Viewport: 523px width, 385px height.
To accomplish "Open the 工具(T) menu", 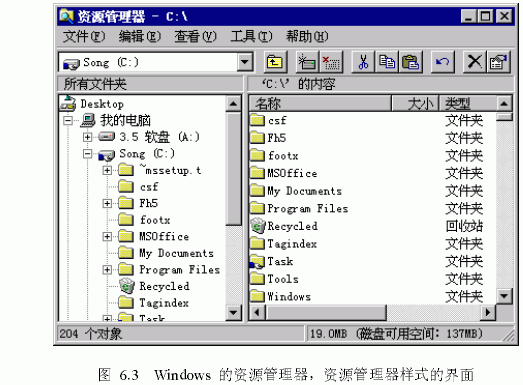I will click(251, 36).
